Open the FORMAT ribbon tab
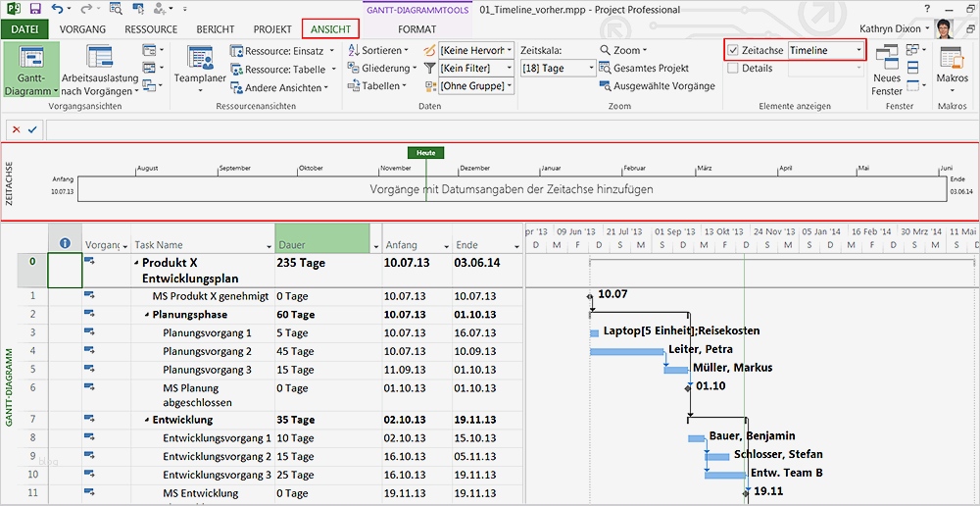This screenshot has height=506, width=980. pos(416,29)
